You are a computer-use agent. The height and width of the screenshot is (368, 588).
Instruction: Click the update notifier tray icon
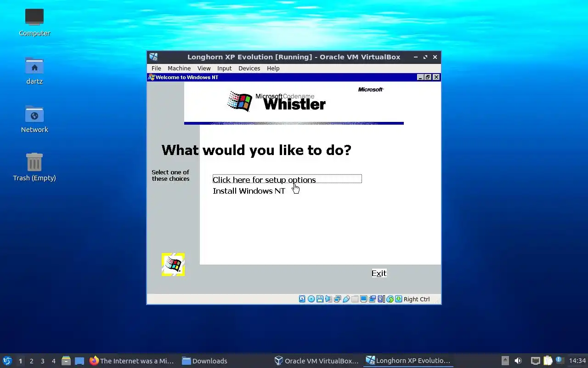[559, 360]
